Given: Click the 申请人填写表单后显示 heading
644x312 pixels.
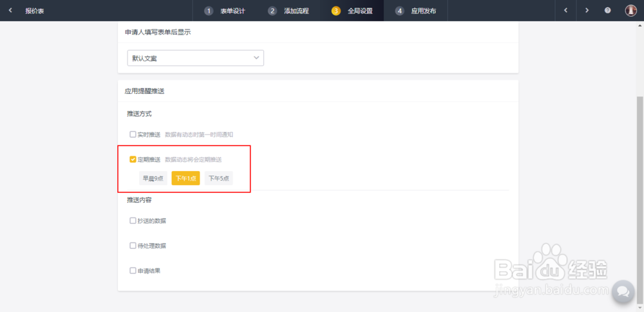Looking at the screenshot, I should [158, 32].
